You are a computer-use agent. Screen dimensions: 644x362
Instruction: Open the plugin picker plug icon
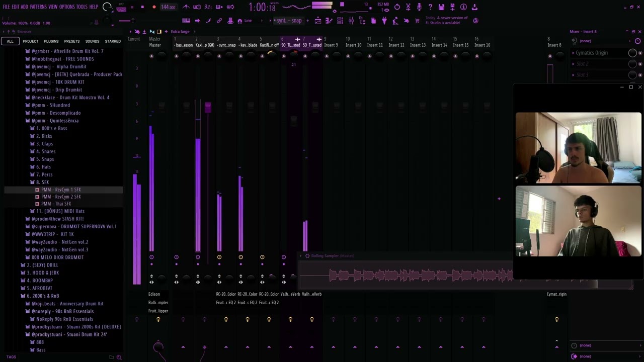tap(384, 21)
